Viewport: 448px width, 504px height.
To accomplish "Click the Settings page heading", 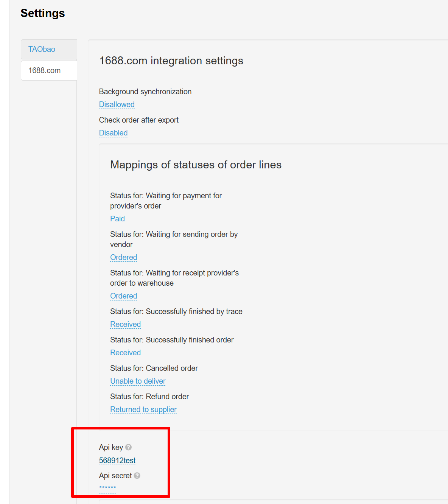I will coord(43,13).
